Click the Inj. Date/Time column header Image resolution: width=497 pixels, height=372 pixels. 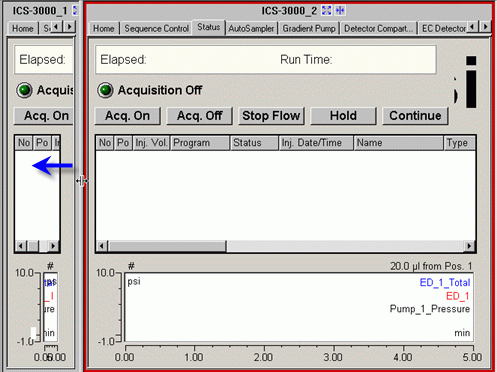click(316, 143)
